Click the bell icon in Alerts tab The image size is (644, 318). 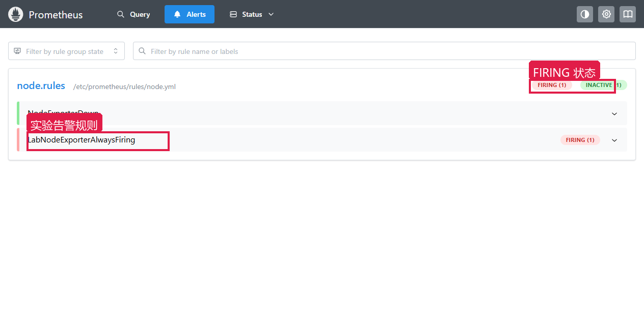[177, 14]
